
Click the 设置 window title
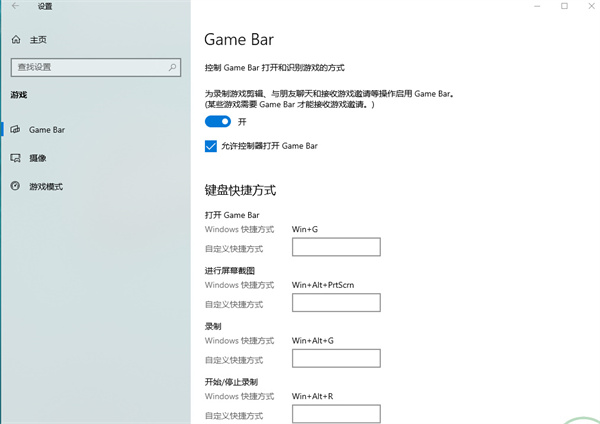pyautogui.click(x=45, y=7)
